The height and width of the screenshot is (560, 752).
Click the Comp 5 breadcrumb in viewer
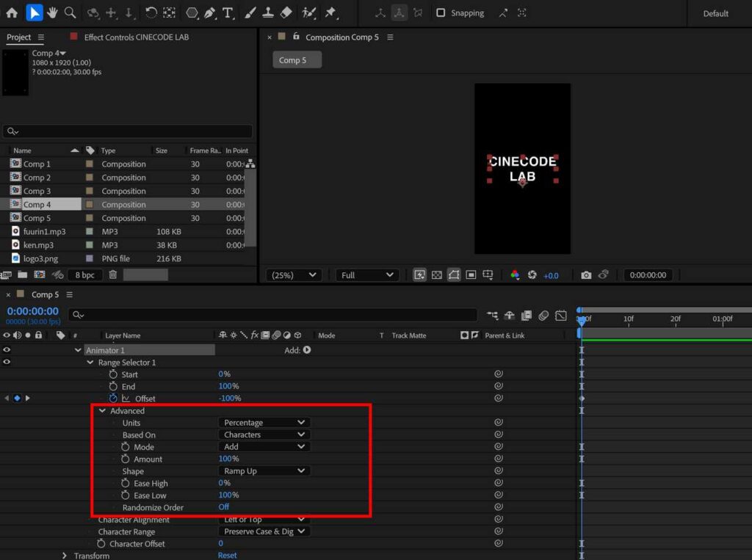[297, 60]
